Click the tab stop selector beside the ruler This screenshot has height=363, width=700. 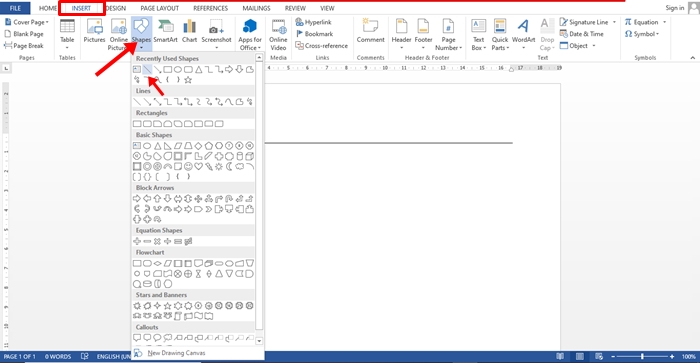pyautogui.click(x=6, y=68)
